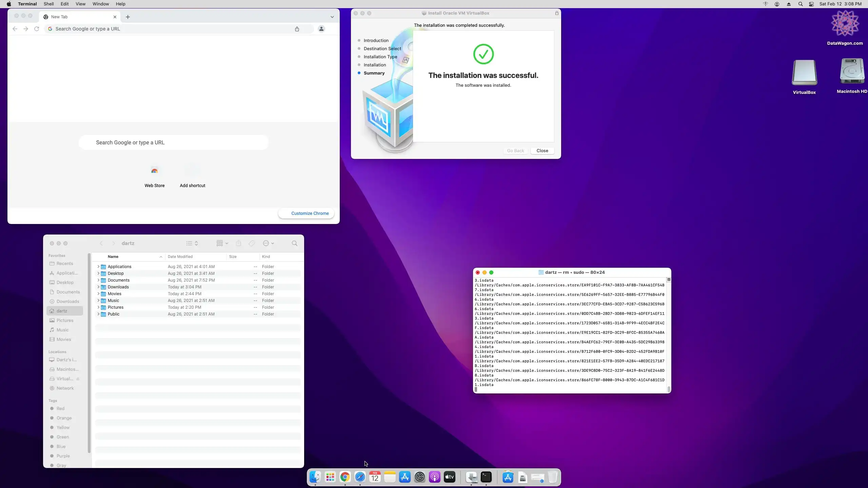Open the Finder group-by dropdown
Viewport: 868px width, 488px height.
pyautogui.click(x=222, y=243)
